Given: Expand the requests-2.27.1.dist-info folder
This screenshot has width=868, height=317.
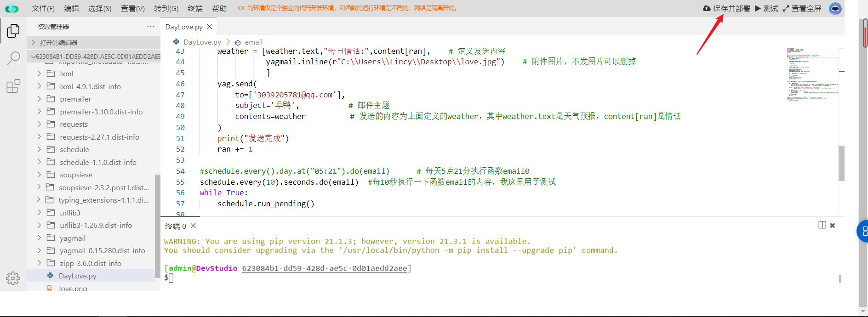Looking at the screenshot, I should (39, 137).
